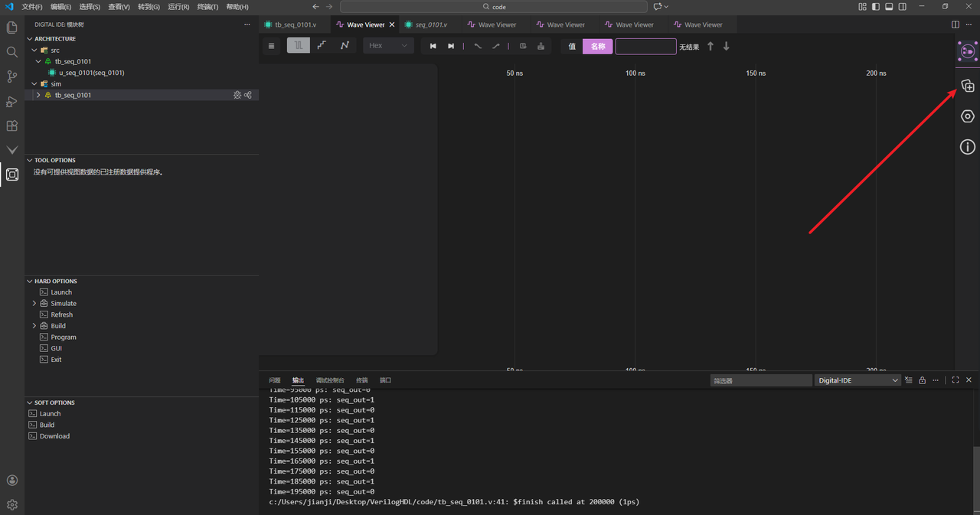Open the Digital-IDE output channel dropdown
Image resolution: width=980 pixels, height=515 pixels.
point(857,380)
